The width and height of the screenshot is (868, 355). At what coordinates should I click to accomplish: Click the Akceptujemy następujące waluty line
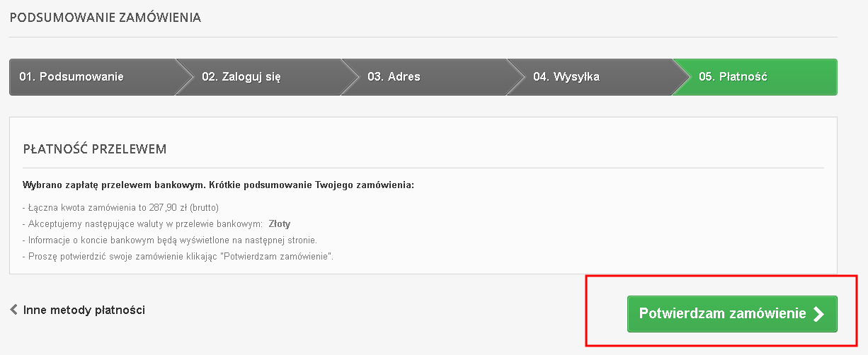tap(156, 224)
